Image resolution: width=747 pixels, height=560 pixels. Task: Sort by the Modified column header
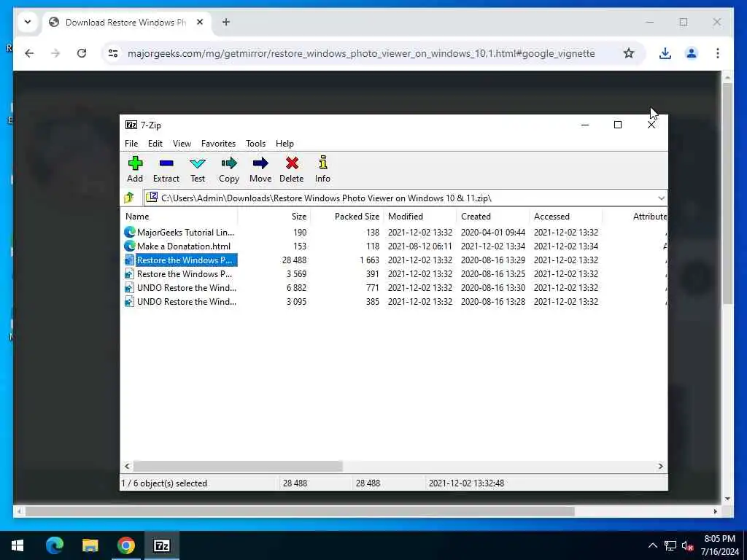[x=419, y=216]
